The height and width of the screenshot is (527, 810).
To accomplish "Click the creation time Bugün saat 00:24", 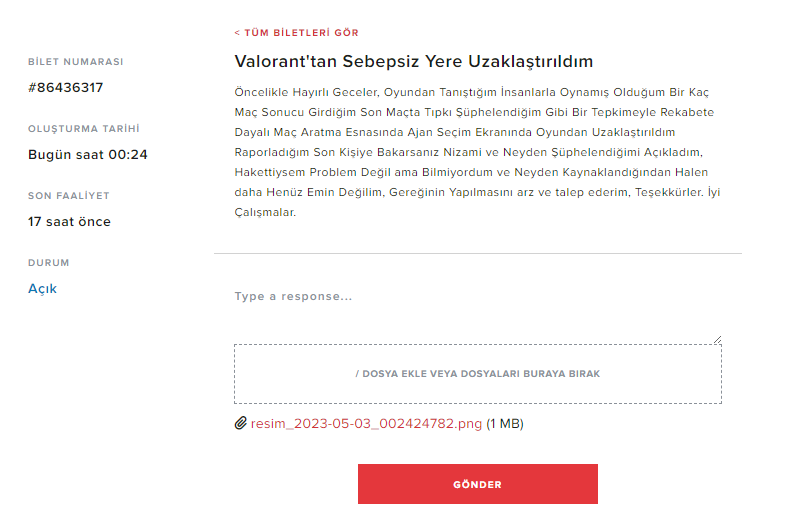I will point(88,155).
